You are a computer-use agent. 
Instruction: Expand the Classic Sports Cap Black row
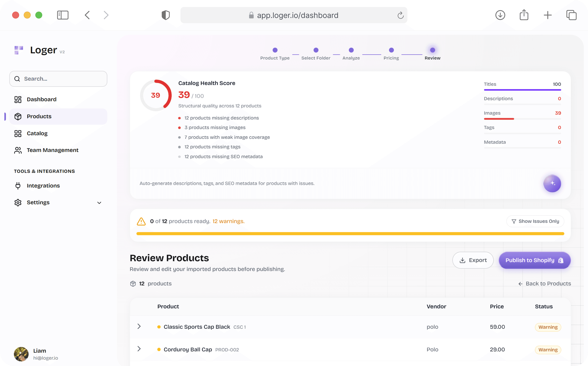tap(139, 326)
